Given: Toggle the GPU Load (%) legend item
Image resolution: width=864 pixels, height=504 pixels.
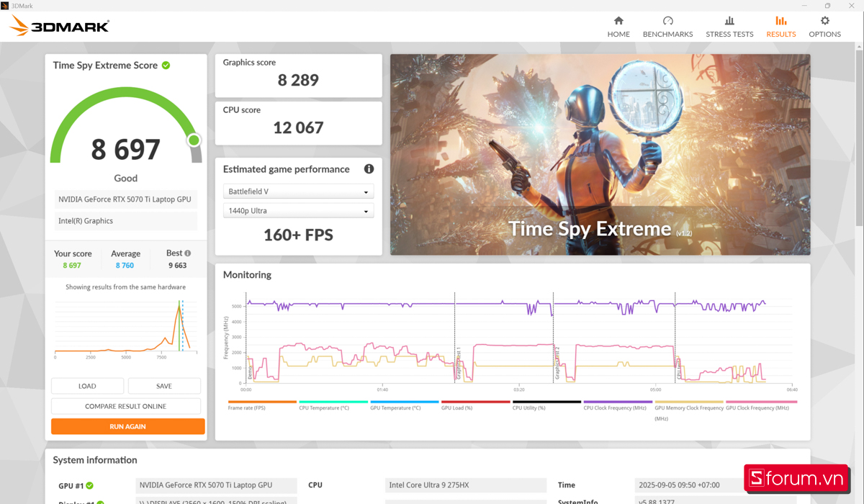Looking at the screenshot, I should pyautogui.click(x=475, y=406).
